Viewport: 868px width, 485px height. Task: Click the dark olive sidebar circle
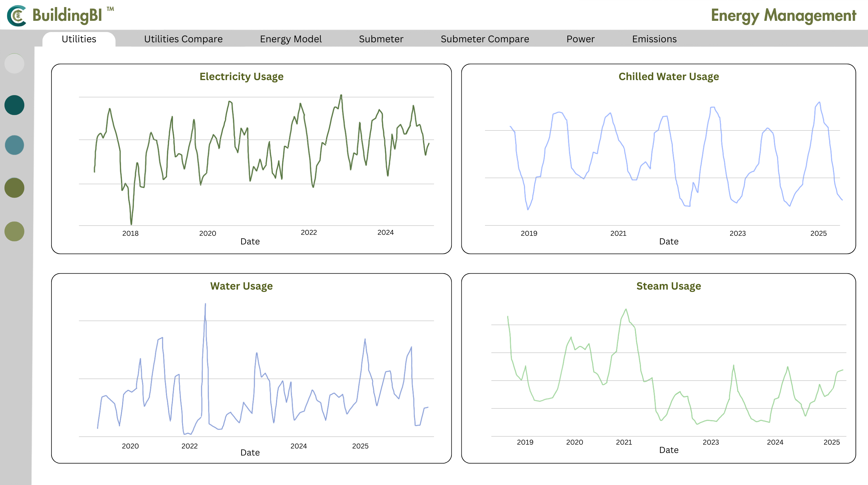coord(14,187)
